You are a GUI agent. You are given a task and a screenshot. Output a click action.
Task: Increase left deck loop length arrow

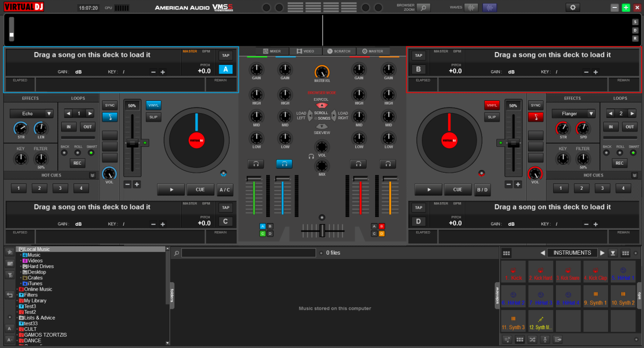click(x=91, y=114)
